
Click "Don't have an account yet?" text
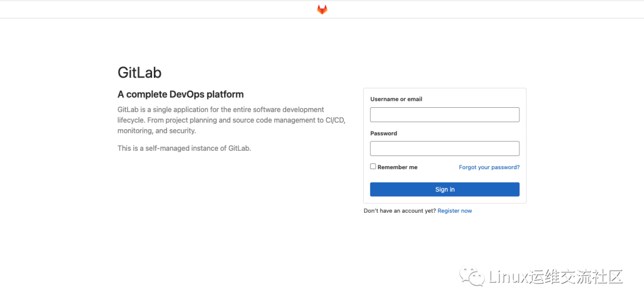tap(400, 211)
